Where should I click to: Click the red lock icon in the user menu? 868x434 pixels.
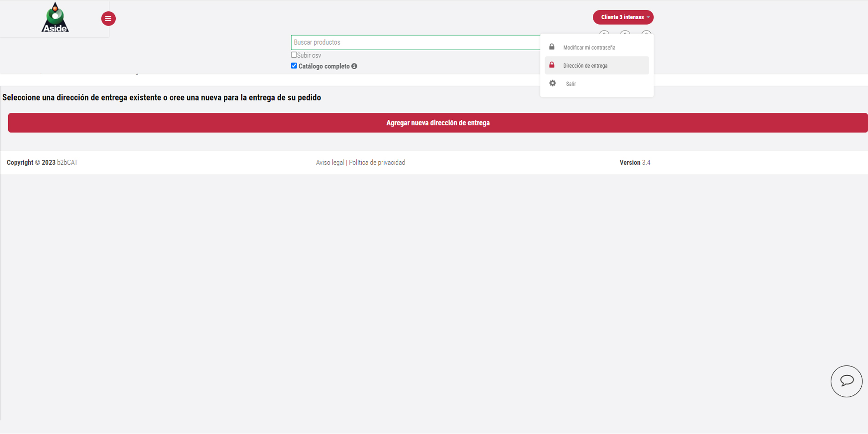[x=551, y=65]
